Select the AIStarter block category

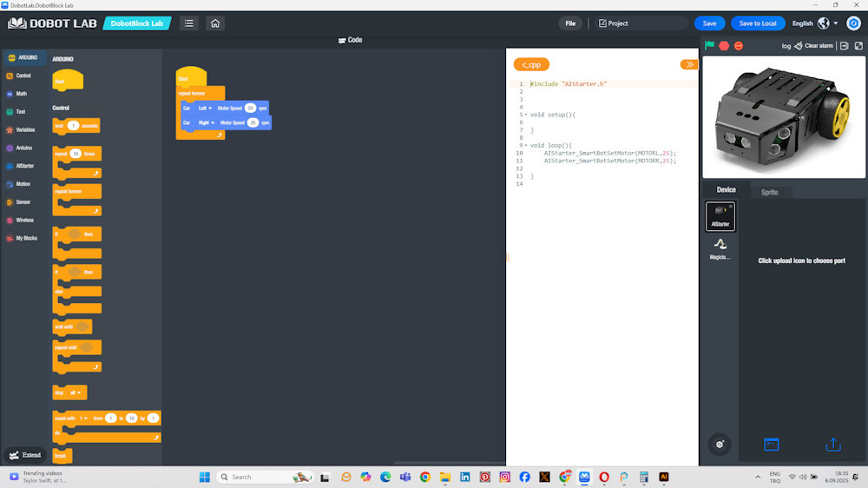tap(21, 166)
